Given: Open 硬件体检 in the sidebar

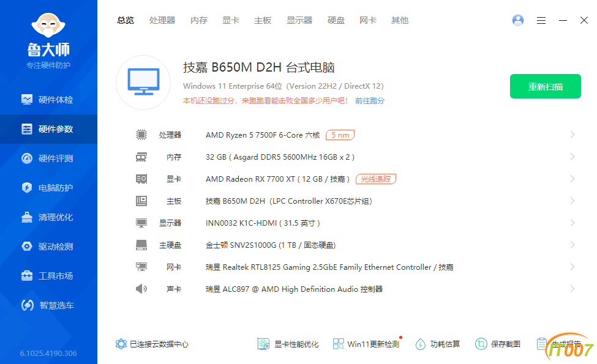Looking at the screenshot, I should [x=48, y=100].
